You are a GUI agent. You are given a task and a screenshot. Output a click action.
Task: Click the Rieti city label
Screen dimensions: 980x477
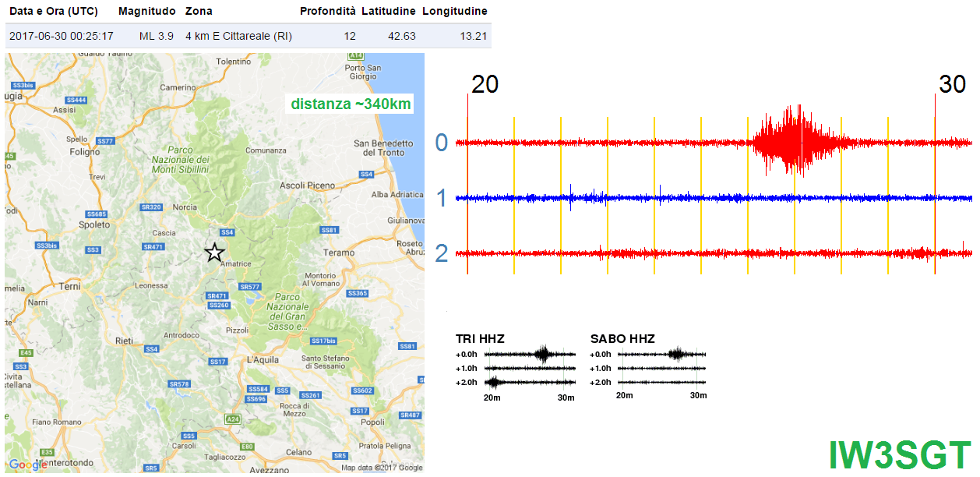(x=123, y=341)
